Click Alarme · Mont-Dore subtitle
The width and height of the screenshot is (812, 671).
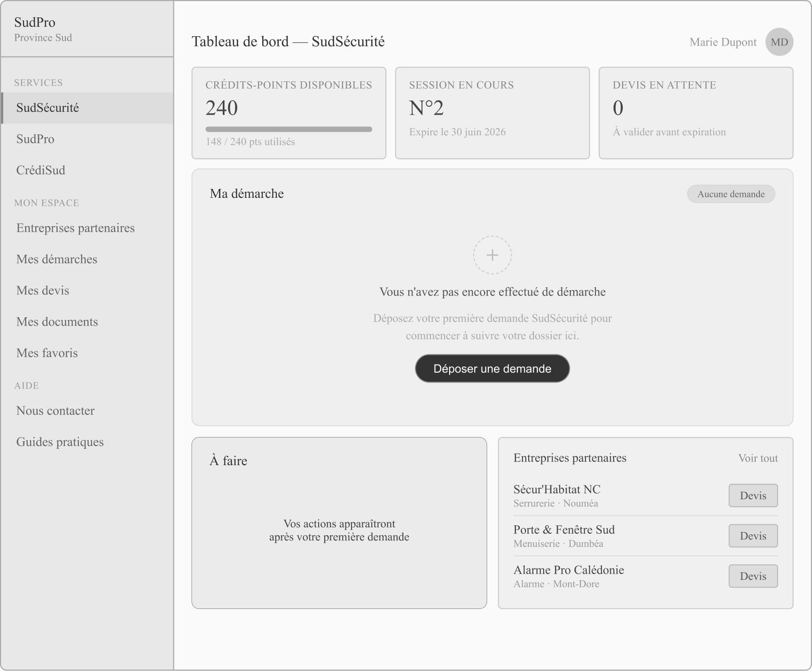pos(556,584)
